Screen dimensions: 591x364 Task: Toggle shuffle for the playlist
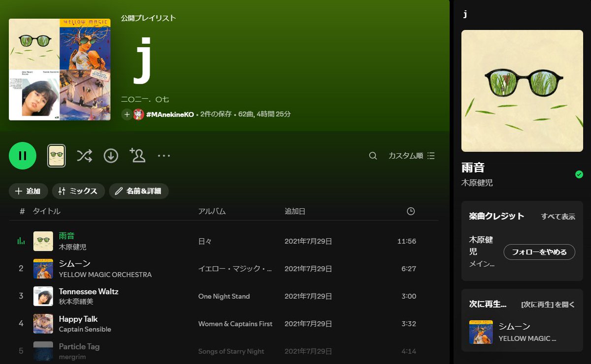[x=84, y=156]
